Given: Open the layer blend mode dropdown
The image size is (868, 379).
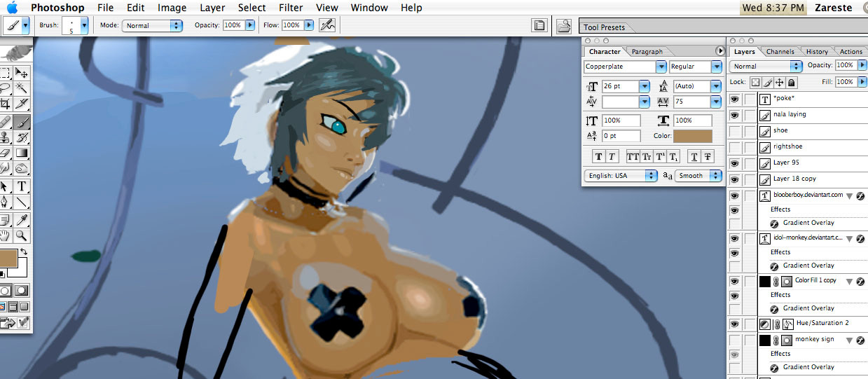Looking at the screenshot, I should click(x=766, y=66).
